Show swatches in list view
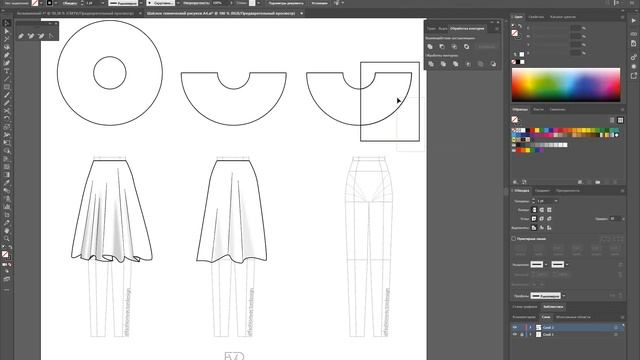The image size is (640, 360). tap(612, 120)
